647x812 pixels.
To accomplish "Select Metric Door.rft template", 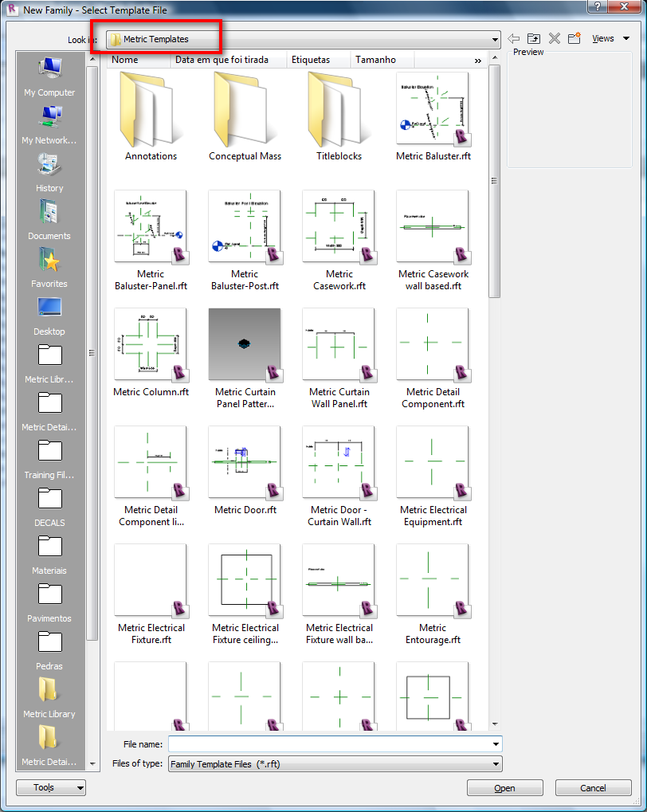I will click(245, 471).
